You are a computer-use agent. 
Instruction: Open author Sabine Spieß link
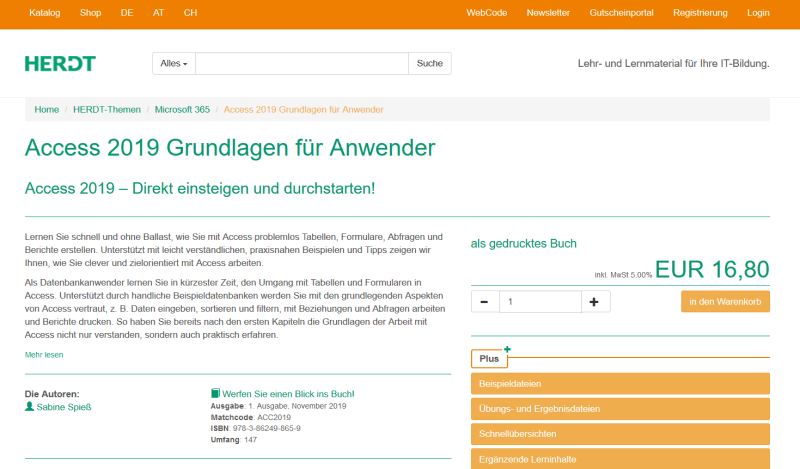pos(64,407)
